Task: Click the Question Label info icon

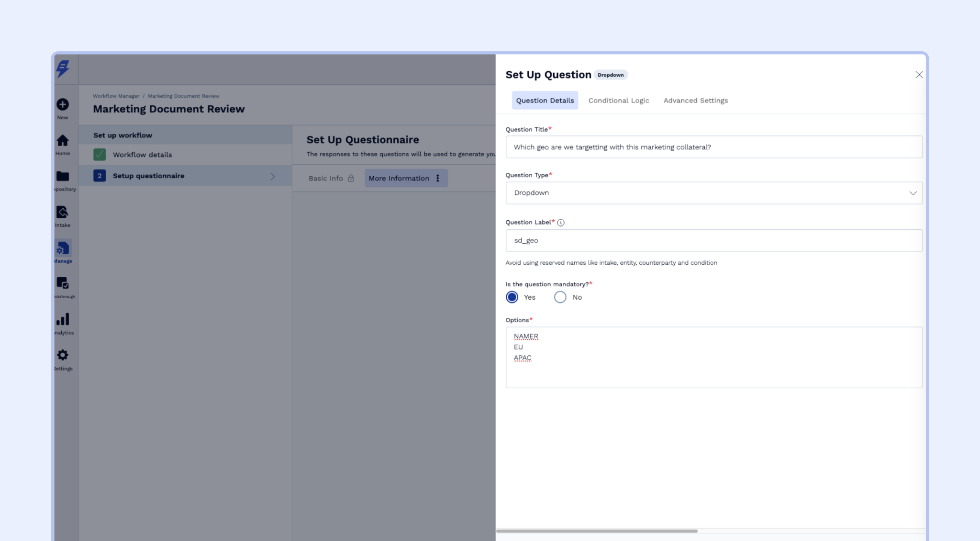Action: pyautogui.click(x=561, y=223)
